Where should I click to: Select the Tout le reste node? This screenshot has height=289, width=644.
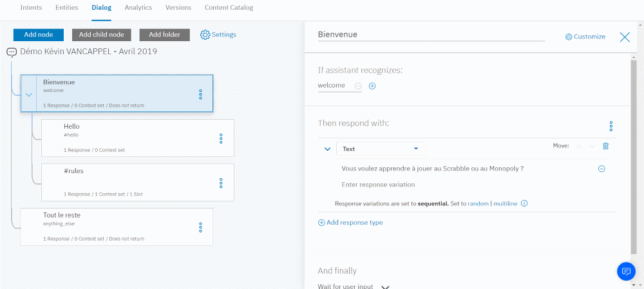pos(117,227)
